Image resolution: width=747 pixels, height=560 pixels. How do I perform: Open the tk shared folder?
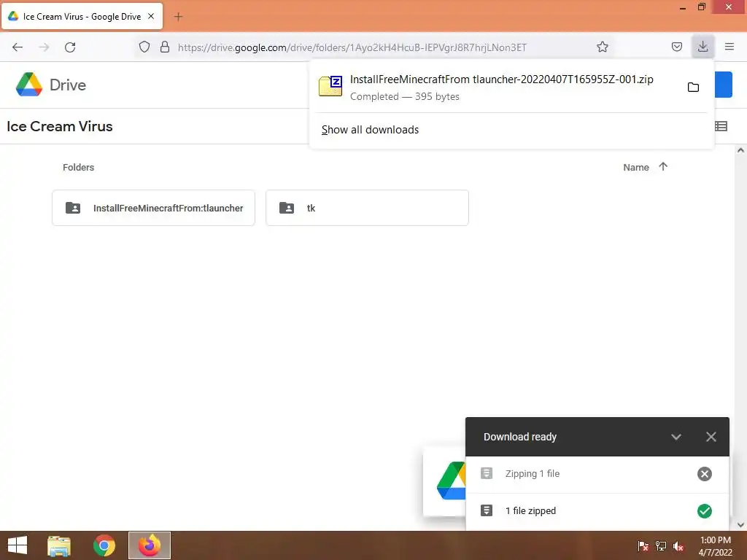368,208
